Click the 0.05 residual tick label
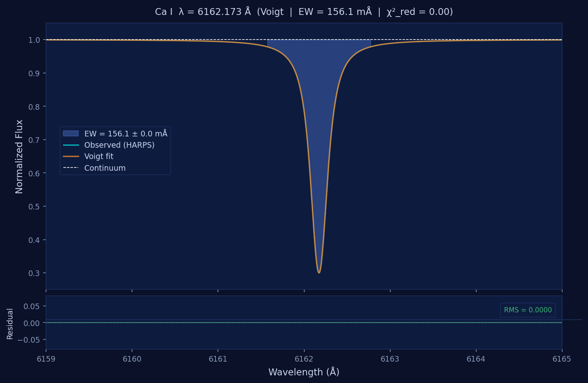The image size is (588, 383). [x=31, y=306]
